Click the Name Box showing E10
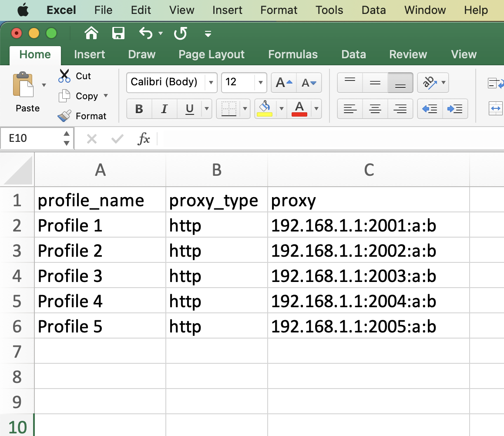The width and height of the screenshot is (504, 436). point(37,138)
